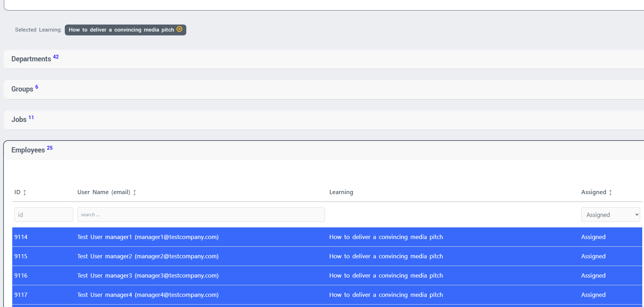Viewport: 644px width, 307px height.
Task: Select the row with ID 9116
Action: [x=327, y=275]
